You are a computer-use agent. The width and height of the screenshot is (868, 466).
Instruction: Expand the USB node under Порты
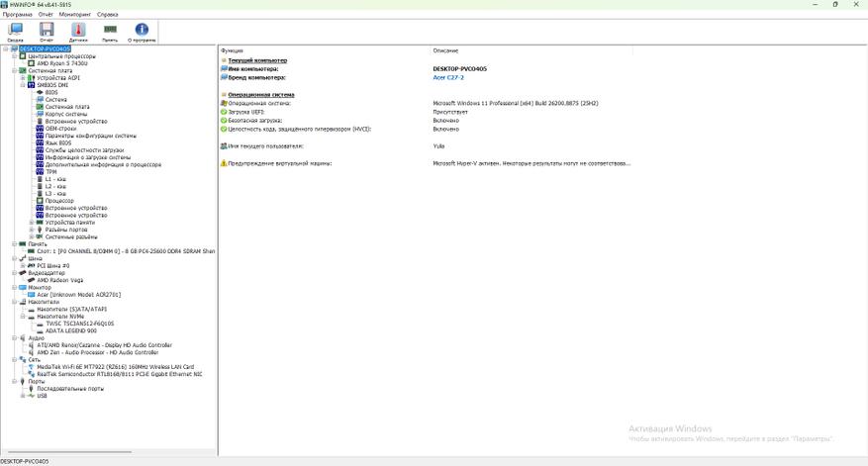coord(23,396)
